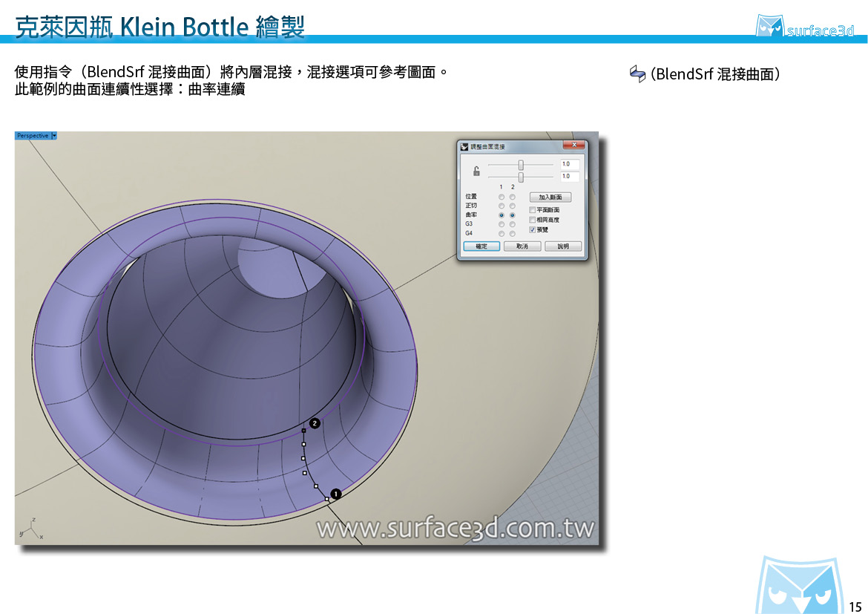The width and height of the screenshot is (868, 614).
Task: Click the topmost blend curve control point
Action: tap(303, 431)
